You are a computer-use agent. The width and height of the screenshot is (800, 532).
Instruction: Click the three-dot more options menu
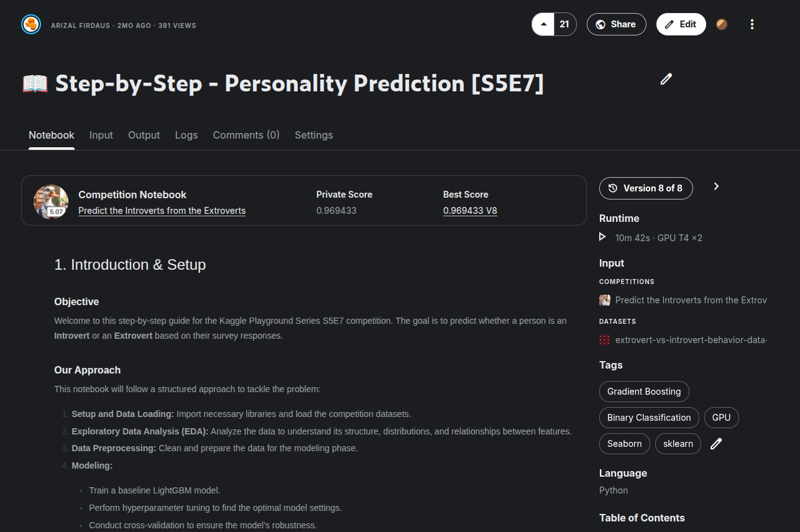(x=752, y=24)
